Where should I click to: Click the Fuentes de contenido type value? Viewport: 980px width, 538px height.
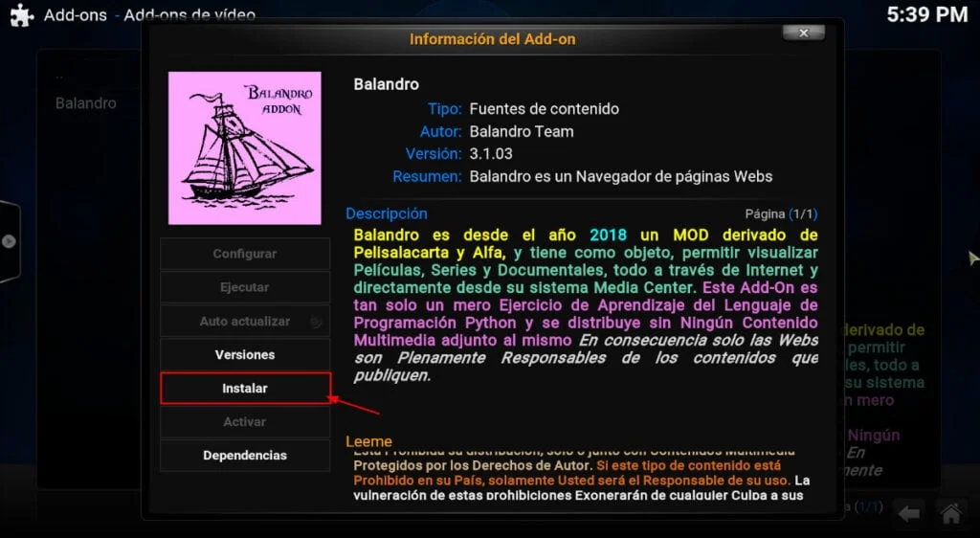tap(544, 109)
